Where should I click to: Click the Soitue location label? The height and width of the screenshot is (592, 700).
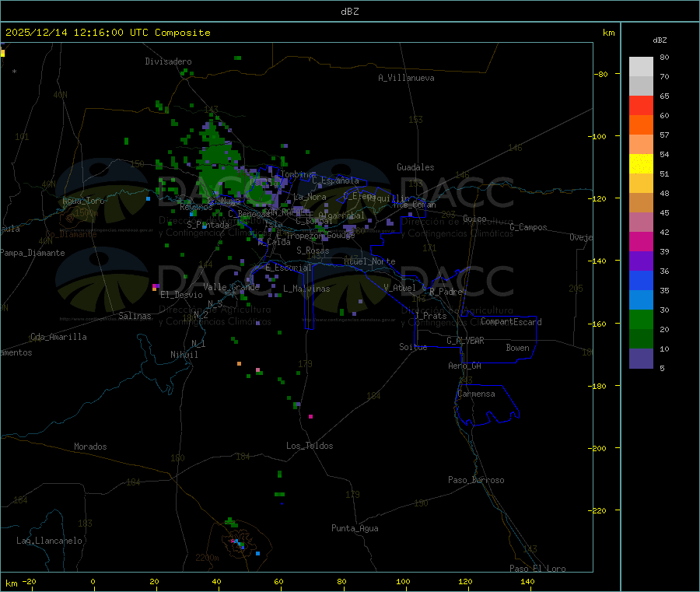pos(413,347)
